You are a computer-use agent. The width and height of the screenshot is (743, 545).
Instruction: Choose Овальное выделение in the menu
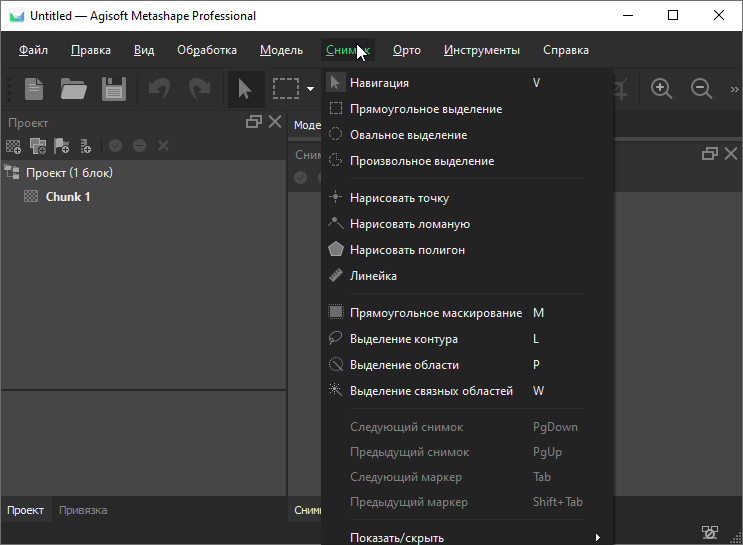408,135
